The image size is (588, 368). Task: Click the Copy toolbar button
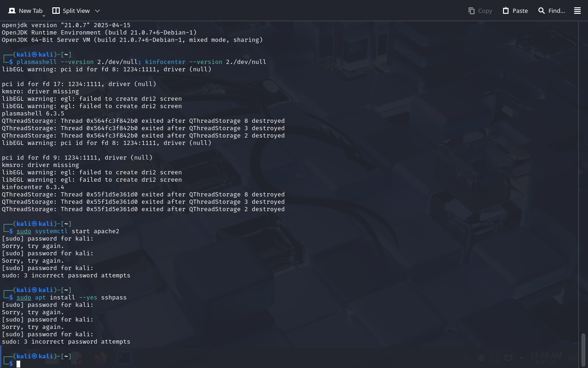tap(480, 11)
